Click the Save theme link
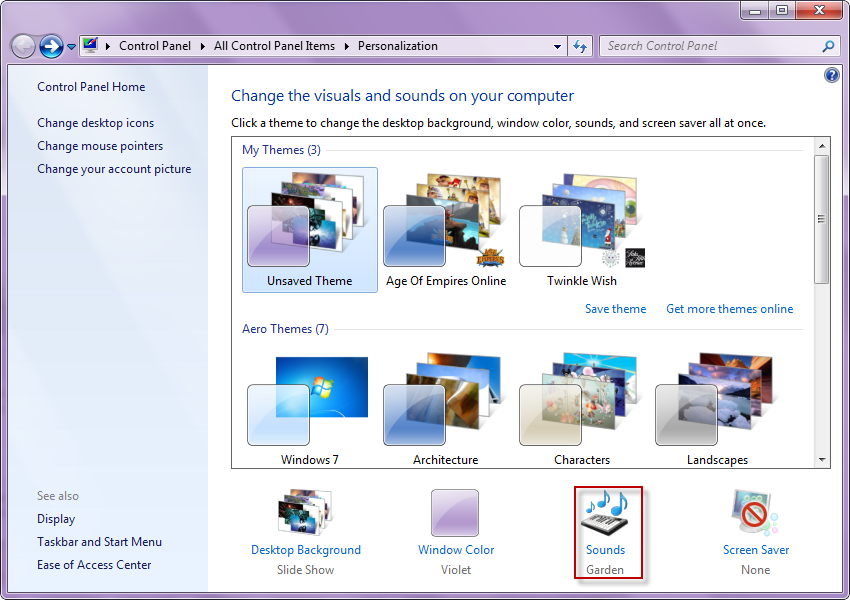The height and width of the screenshot is (600, 850). [615, 309]
